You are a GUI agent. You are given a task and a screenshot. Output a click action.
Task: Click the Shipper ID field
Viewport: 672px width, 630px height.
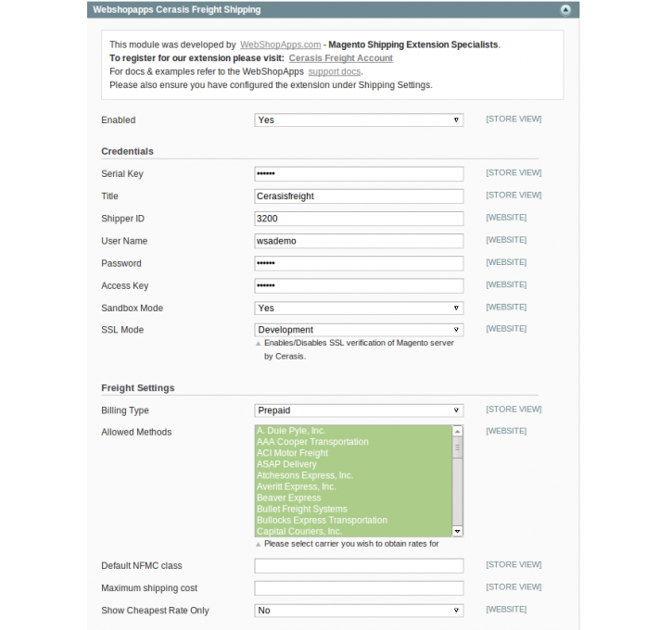coord(359,219)
